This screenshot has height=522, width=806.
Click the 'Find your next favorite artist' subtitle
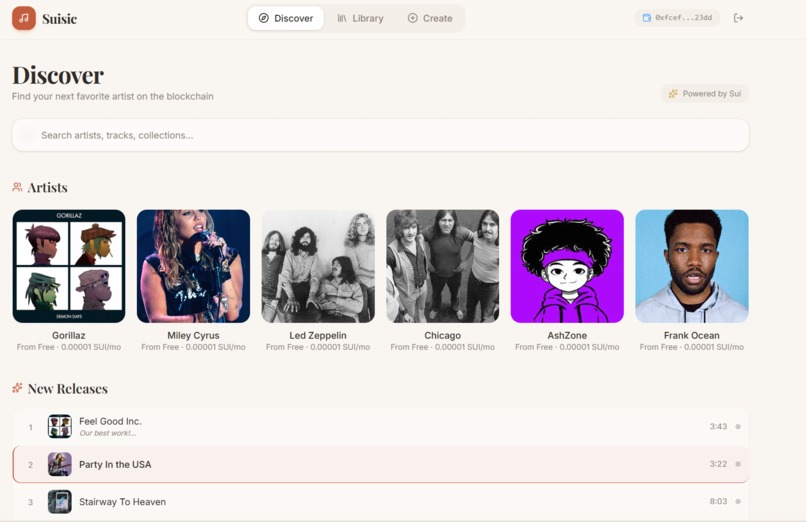tap(113, 96)
